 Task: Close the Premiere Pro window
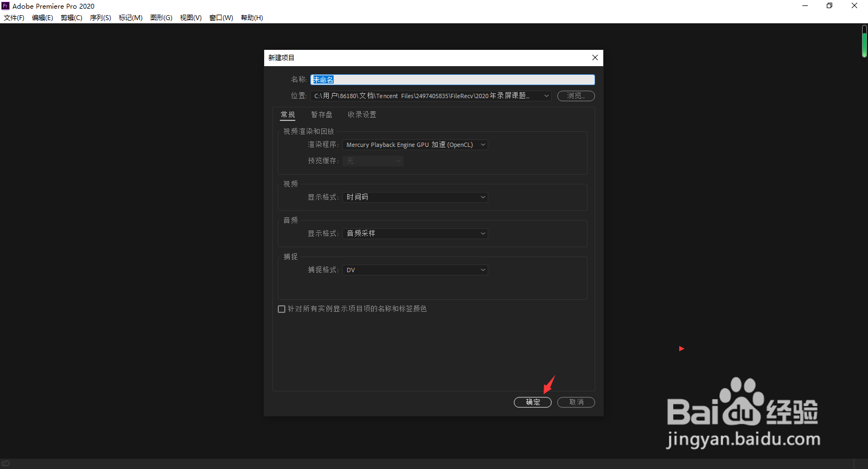(x=854, y=6)
